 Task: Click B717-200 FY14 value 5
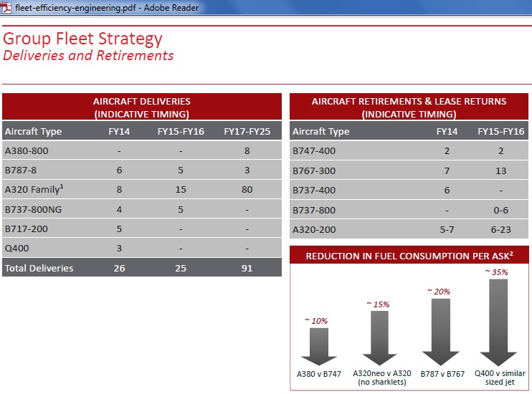pyautogui.click(x=119, y=229)
